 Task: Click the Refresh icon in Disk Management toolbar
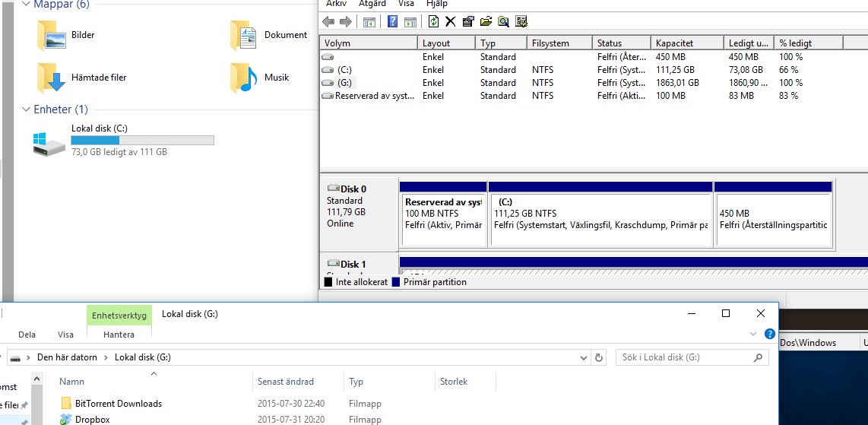point(433,21)
